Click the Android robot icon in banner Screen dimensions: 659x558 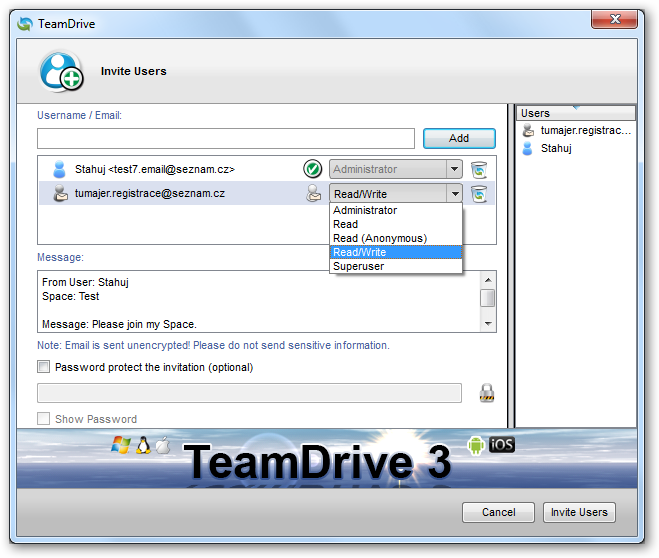[476, 445]
